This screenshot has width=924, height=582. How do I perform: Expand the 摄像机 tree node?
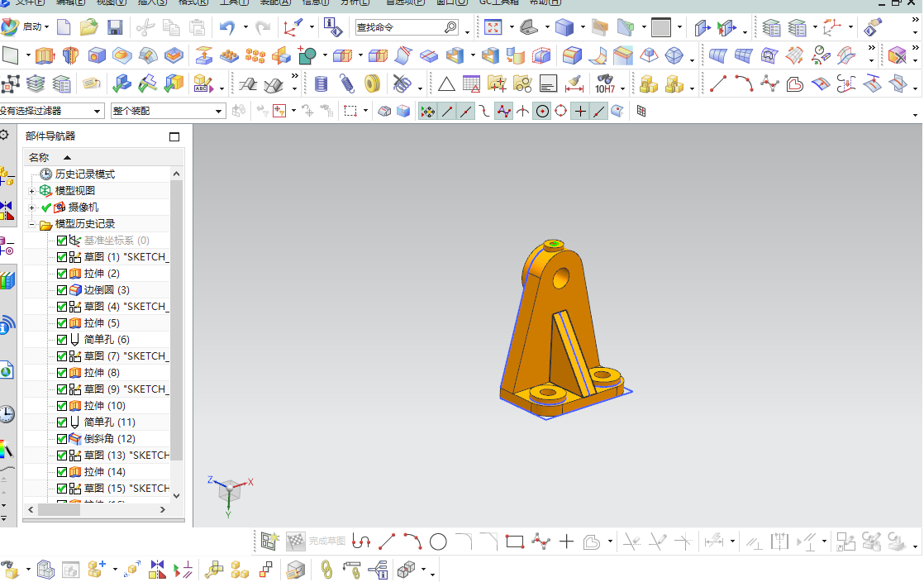pos(32,208)
